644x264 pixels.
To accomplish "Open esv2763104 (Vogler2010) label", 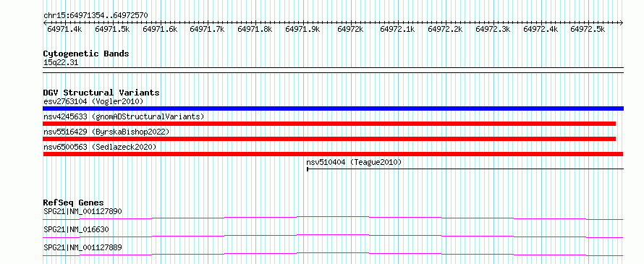I will tap(93, 101).
